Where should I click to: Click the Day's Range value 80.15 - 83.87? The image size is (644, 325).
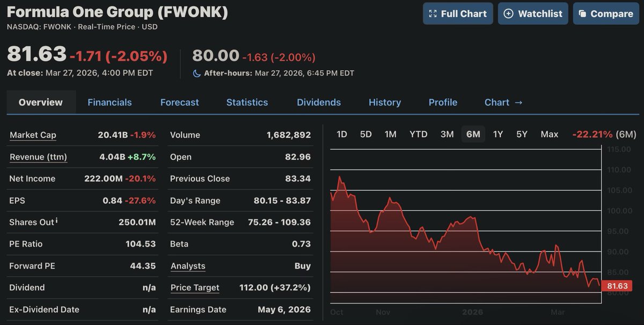[282, 201]
